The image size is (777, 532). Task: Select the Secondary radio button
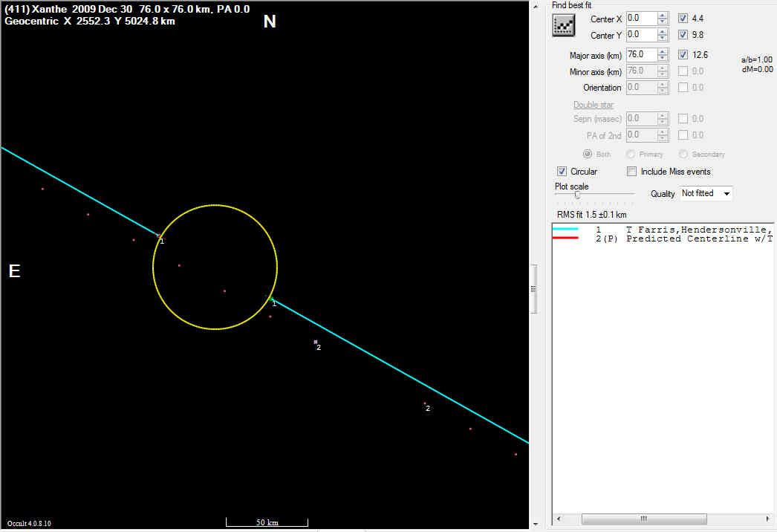(683, 155)
